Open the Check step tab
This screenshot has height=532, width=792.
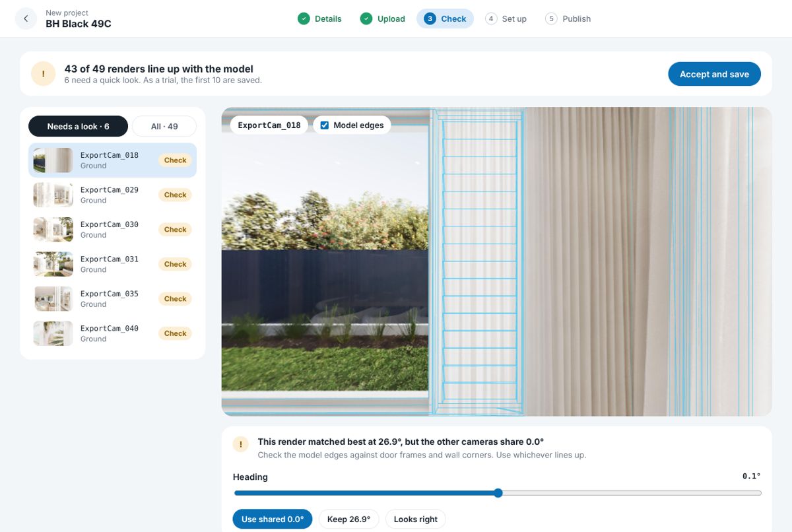point(445,18)
